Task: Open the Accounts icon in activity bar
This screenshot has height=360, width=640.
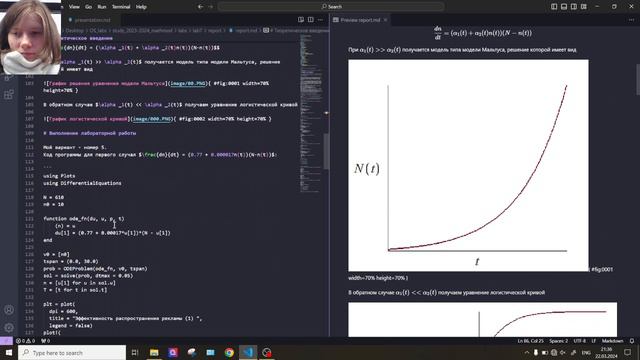Action: click(9, 310)
